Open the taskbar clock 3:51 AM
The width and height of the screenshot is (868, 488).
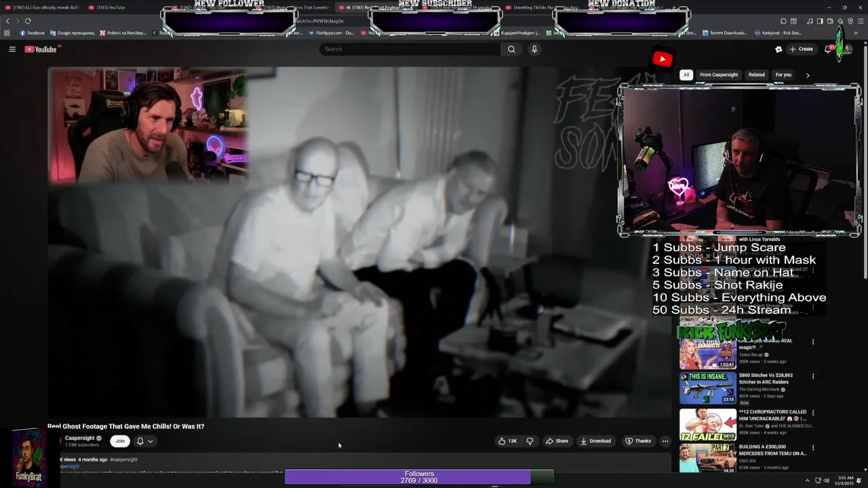pos(845,481)
